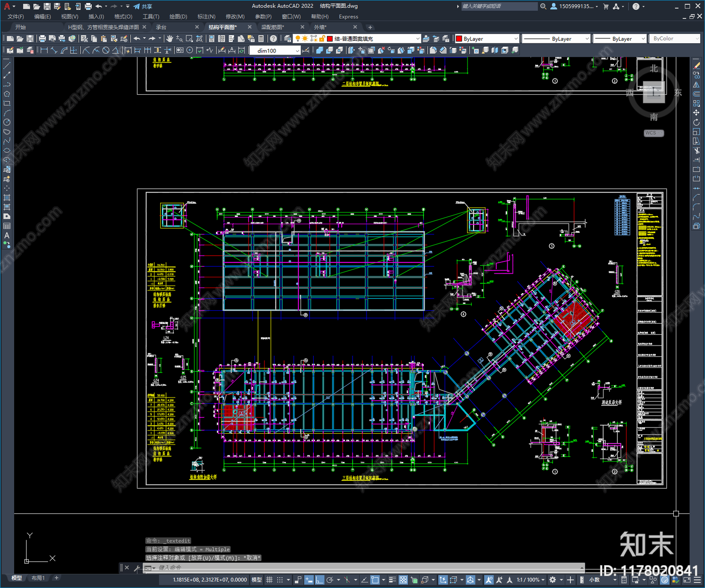The width and height of the screenshot is (705, 588).
Task: Click the Plot (print) icon in the standard toolbar
Action: 42,39
